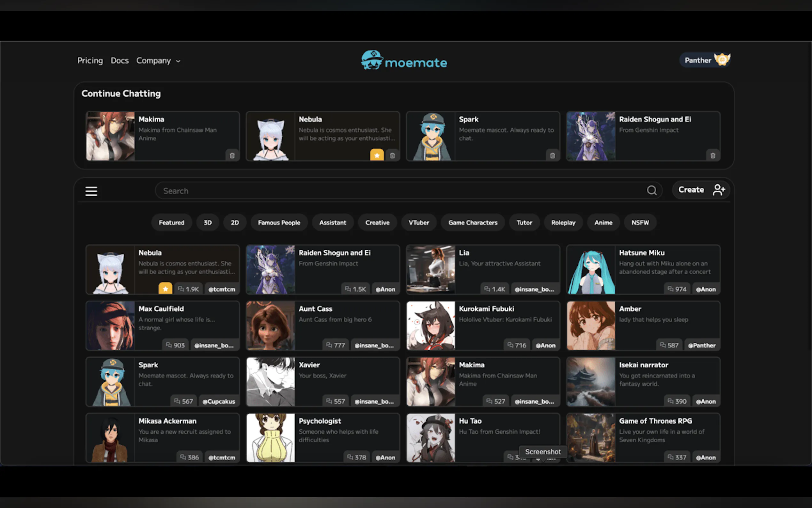Select the Featured category filter
Image resolution: width=812 pixels, height=508 pixels.
[x=172, y=222]
